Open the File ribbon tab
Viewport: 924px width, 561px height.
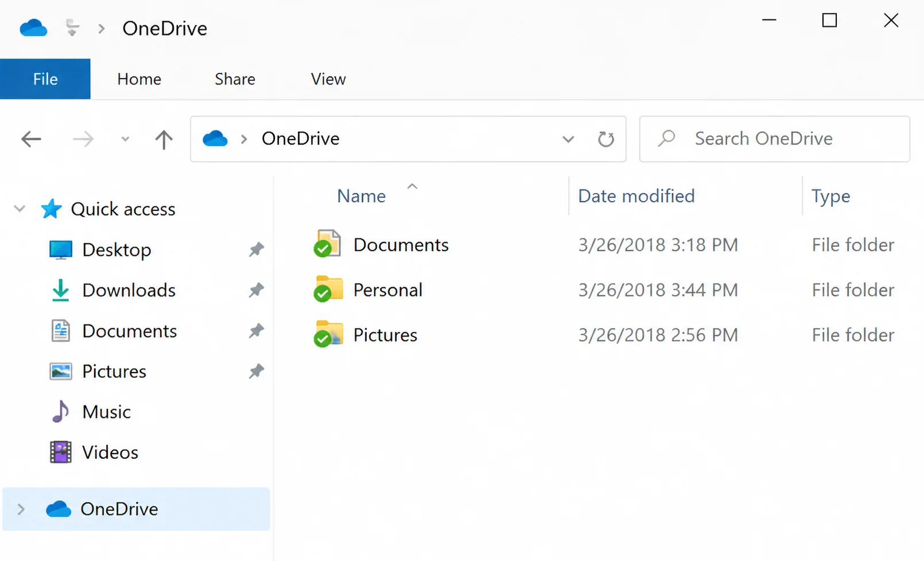pyautogui.click(x=45, y=79)
